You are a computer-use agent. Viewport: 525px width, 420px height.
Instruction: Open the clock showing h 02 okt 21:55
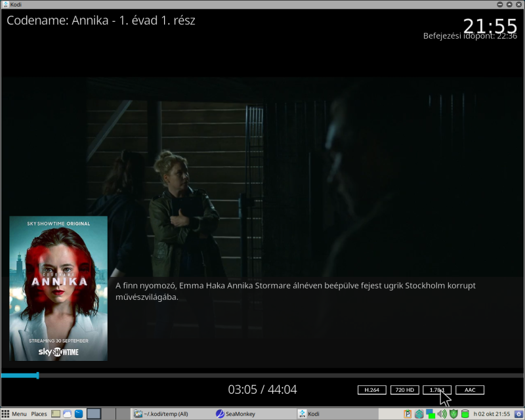click(x=492, y=414)
